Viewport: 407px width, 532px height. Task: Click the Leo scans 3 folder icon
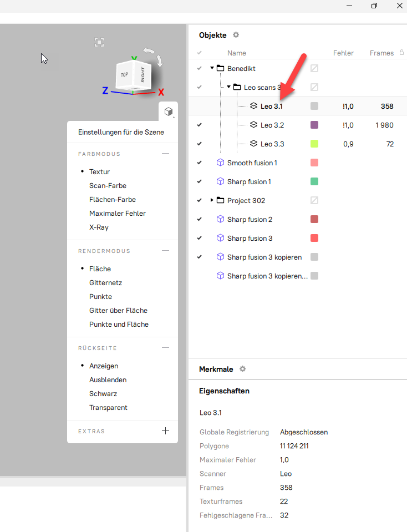point(237,87)
